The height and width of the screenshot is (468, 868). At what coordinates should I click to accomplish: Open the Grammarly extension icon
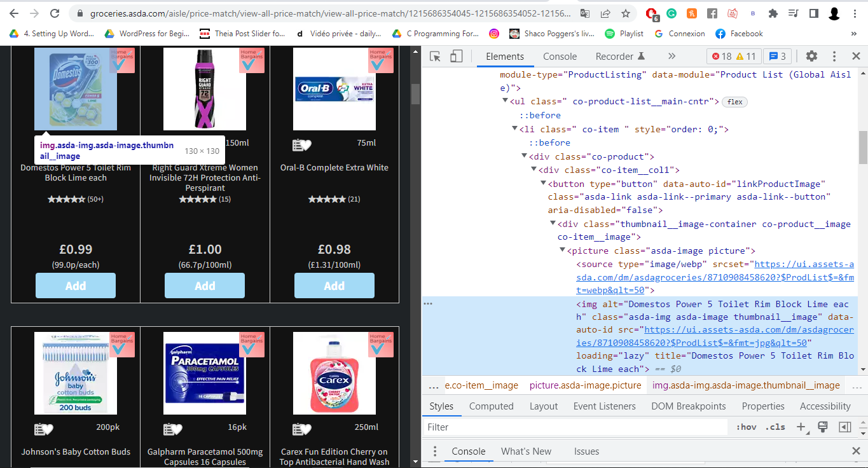(x=672, y=13)
